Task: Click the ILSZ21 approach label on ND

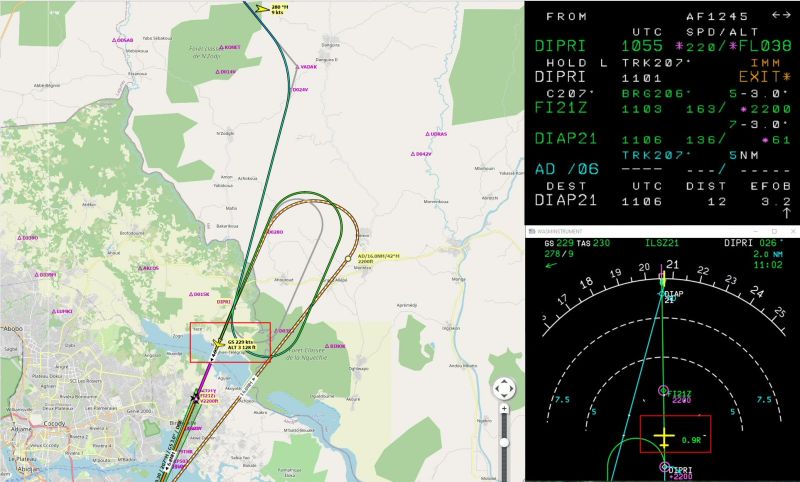Action: pos(662,243)
